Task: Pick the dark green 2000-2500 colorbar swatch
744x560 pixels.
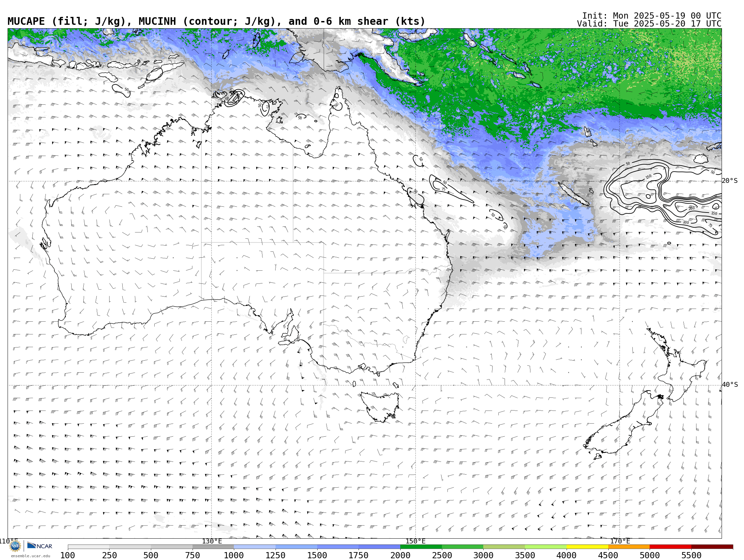Action: pos(421,547)
